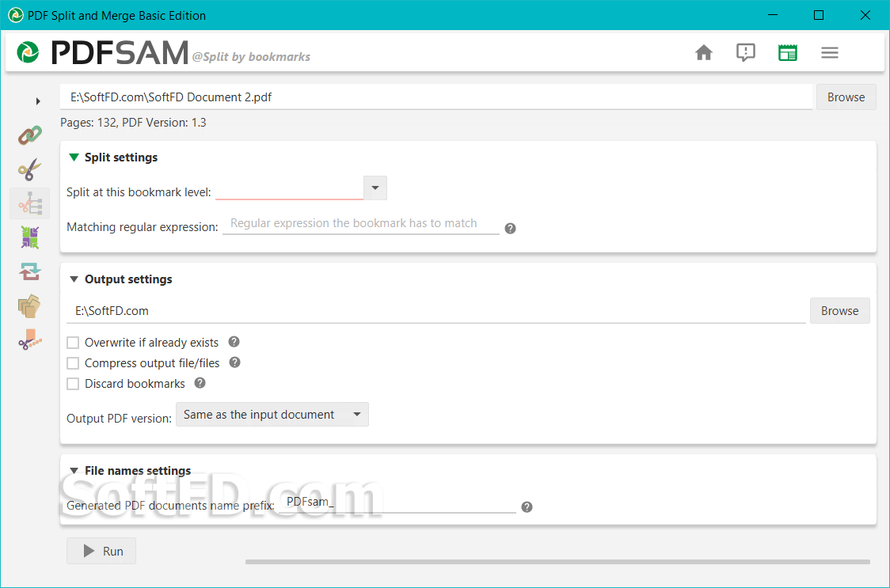The image size is (890, 588).
Task: Show help for documents name prefix
Action: point(527,506)
